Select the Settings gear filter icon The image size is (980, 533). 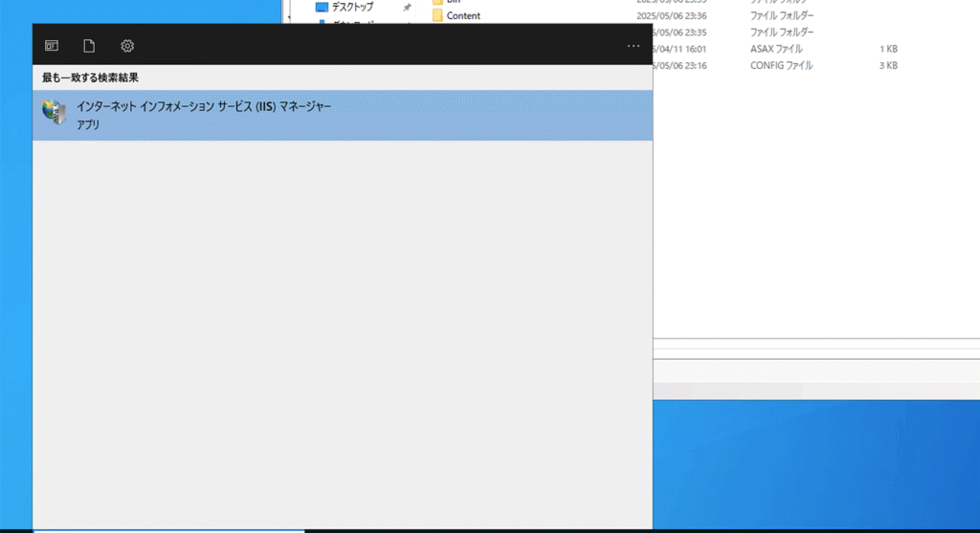pos(127,46)
